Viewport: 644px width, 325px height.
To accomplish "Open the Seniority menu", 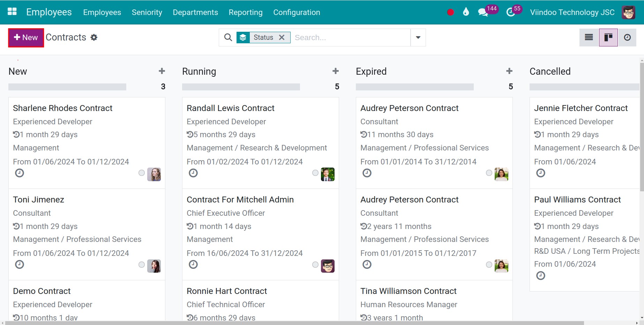I will click(x=147, y=12).
